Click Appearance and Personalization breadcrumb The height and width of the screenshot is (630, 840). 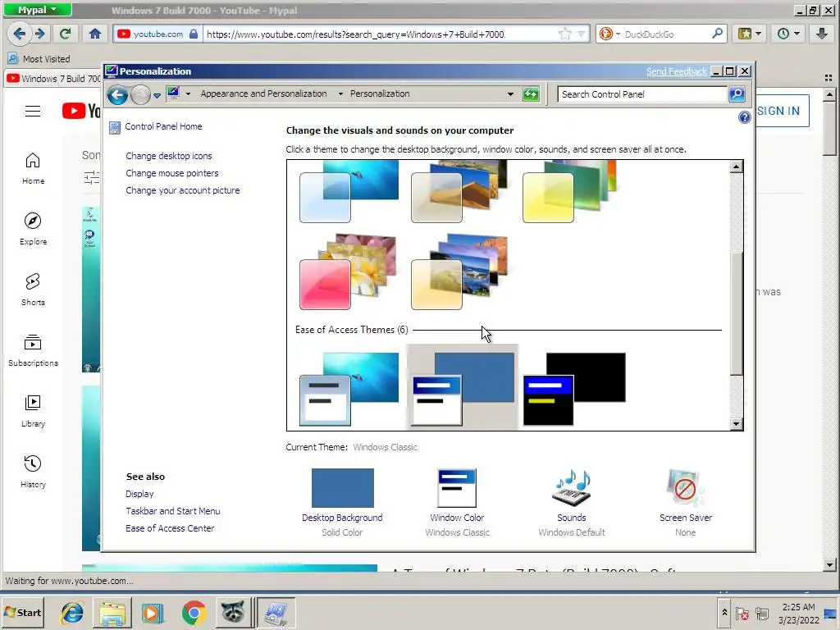pos(263,94)
